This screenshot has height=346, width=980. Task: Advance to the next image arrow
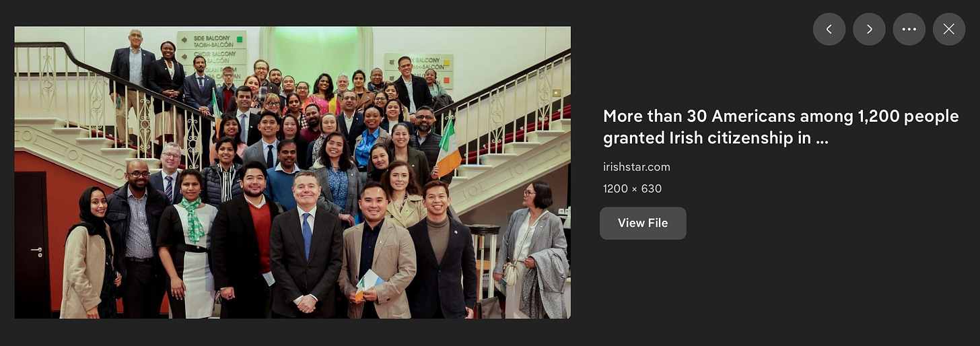[869, 29]
